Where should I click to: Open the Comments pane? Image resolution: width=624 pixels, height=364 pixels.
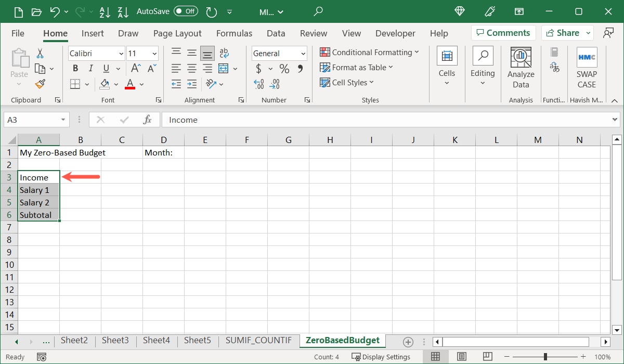503,32
